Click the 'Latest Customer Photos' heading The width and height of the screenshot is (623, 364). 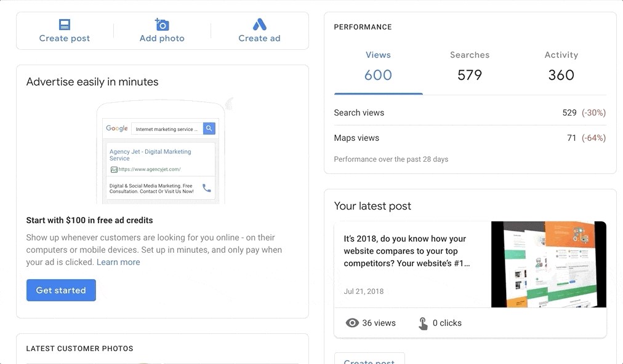click(x=79, y=349)
